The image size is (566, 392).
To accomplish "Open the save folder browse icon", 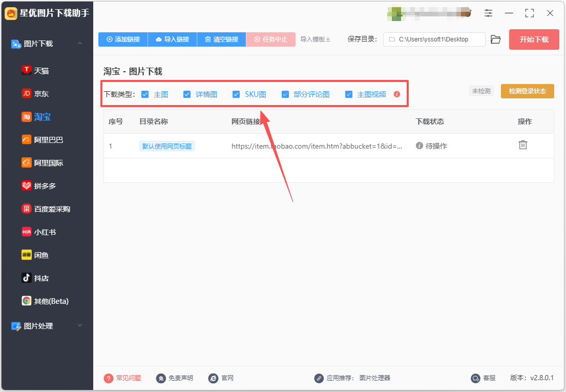I will click(496, 39).
